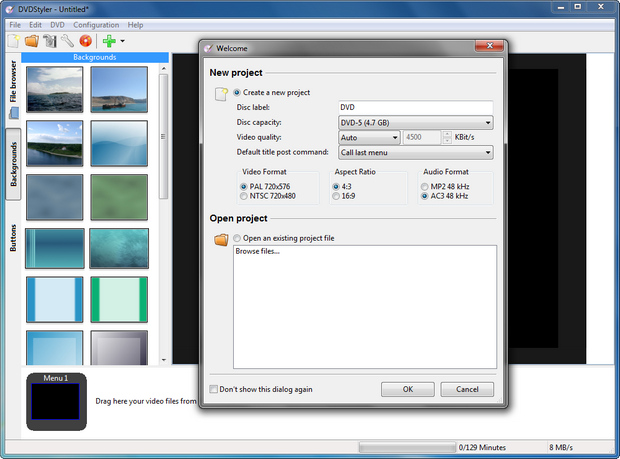Select the teal striped gradient background
This screenshot has width=620, height=459.
(x=55, y=249)
